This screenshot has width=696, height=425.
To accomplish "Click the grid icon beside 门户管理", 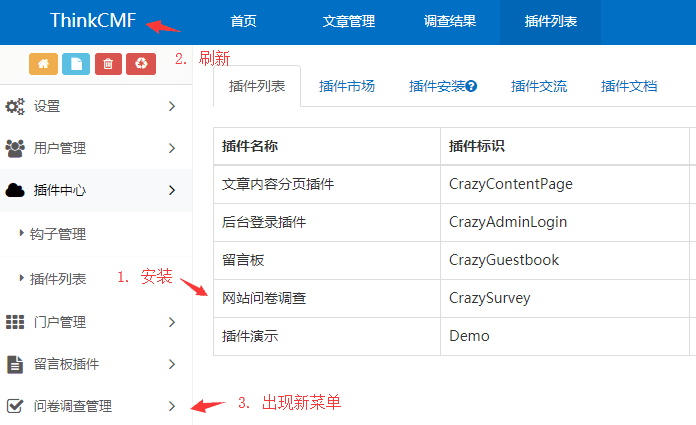I will (15, 322).
